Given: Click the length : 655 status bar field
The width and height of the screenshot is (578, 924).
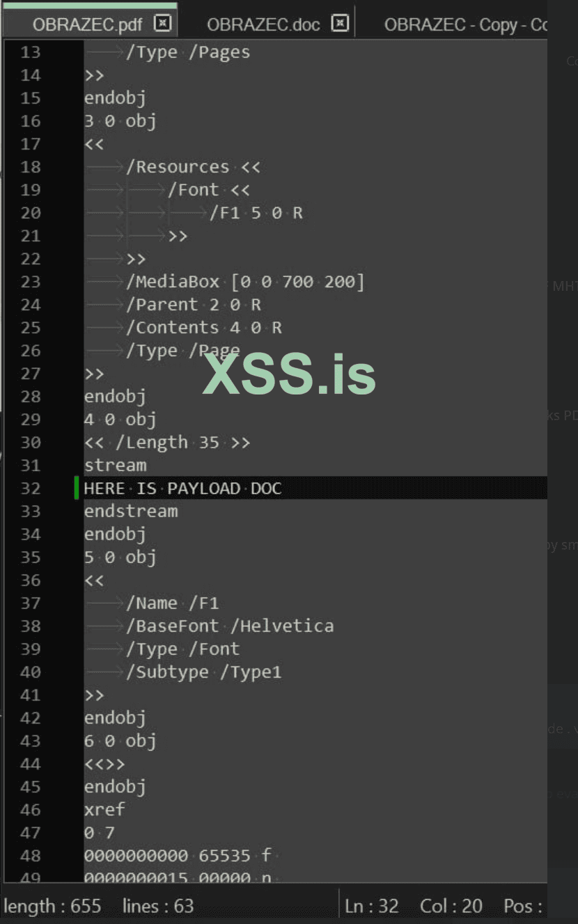Looking at the screenshot, I should coord(53,906).
